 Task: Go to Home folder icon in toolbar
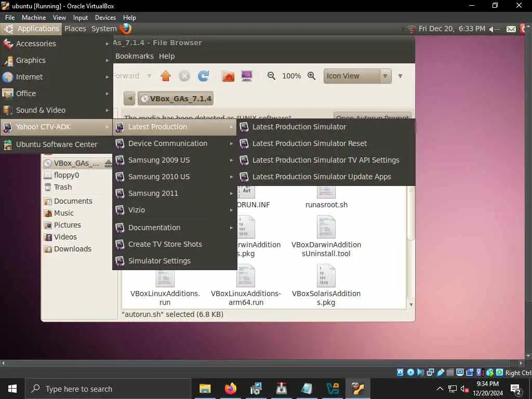click(228, 76)
